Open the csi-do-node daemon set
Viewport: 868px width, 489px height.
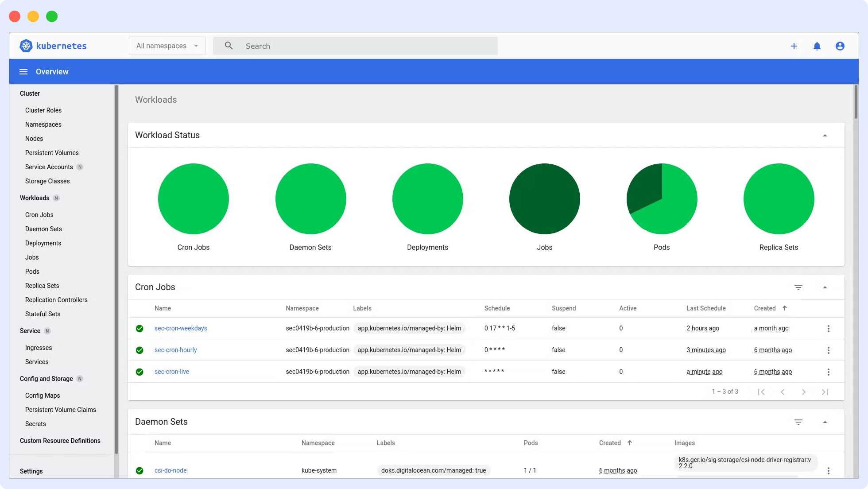(170, 470)
